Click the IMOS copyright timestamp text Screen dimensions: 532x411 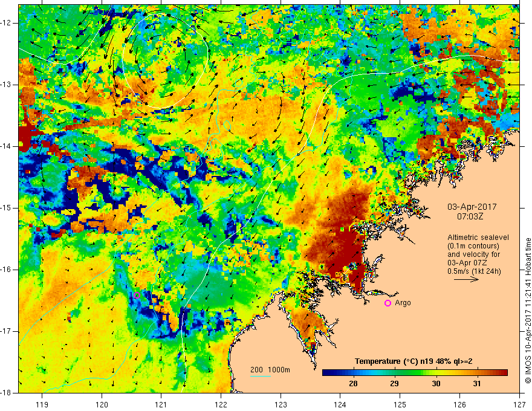pos(528,311)
